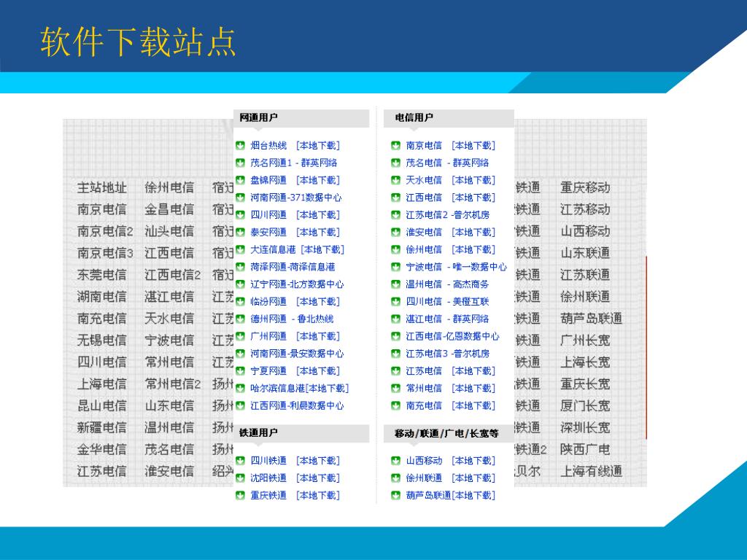This screenshot has width=747, height=560.
Task: Open the 茂名网通1 - 群英网络 link
Action: 293,163
